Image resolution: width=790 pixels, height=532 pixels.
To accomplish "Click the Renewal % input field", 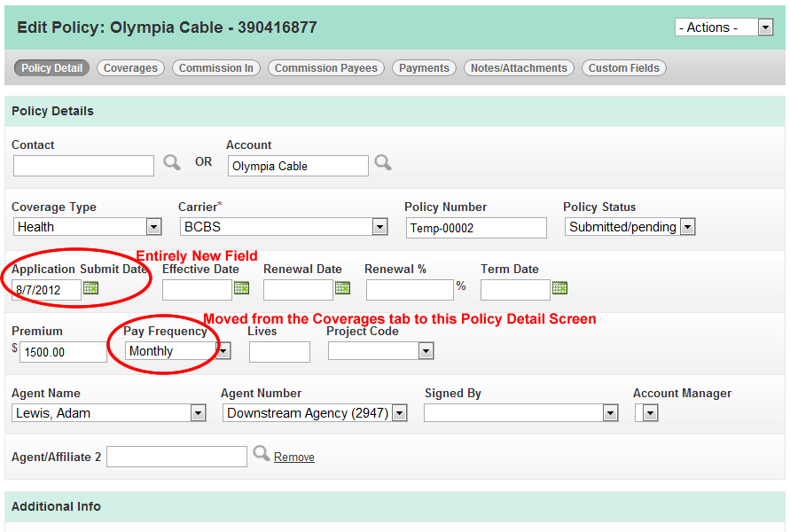I will point(411,290).
